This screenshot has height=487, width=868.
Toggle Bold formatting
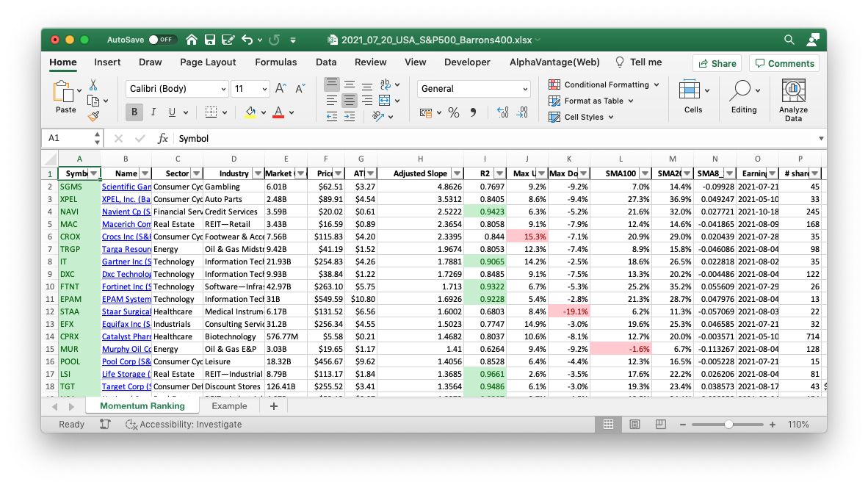pos(134,112)
